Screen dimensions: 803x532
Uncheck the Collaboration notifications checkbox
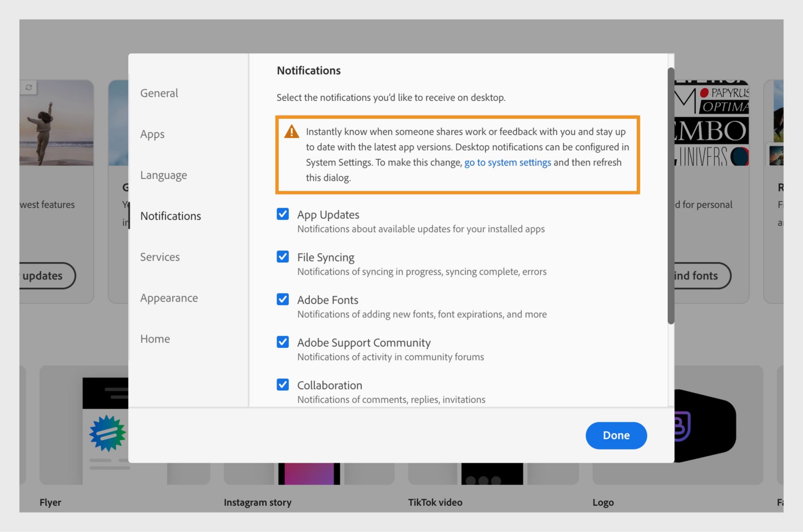click(x=283, y=384)
